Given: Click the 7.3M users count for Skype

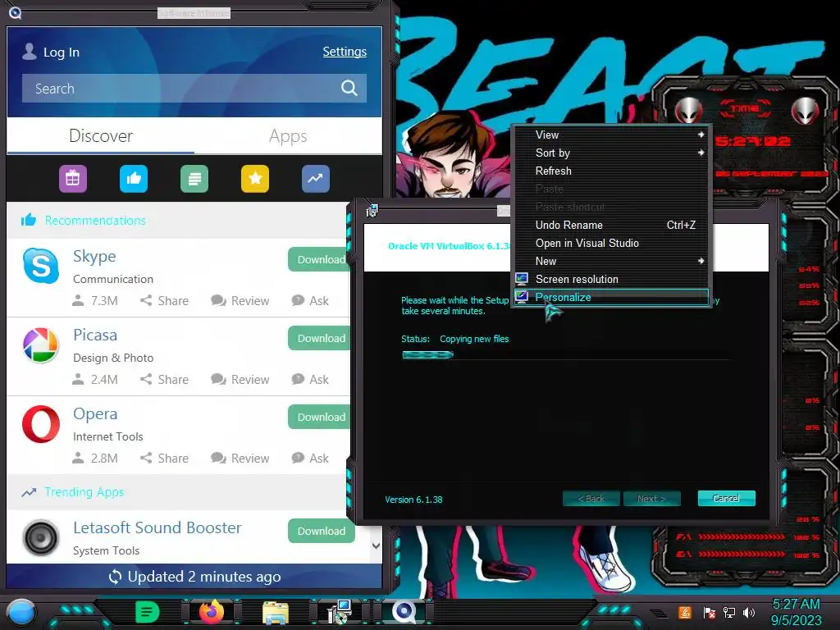Looking at the screenshot, I should coord(95,300).
